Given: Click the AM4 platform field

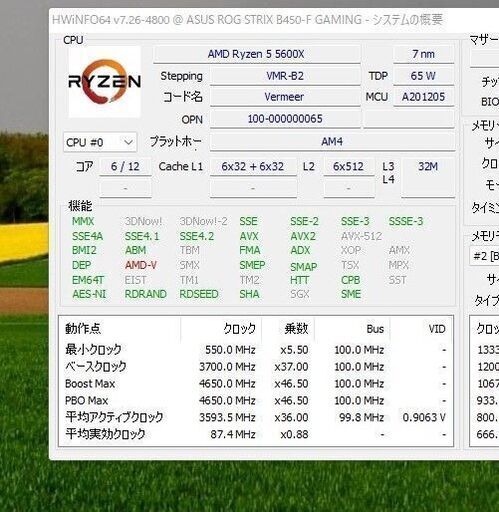Looking at the screenshot, I should pyautogui.click(x=332, y=142).
